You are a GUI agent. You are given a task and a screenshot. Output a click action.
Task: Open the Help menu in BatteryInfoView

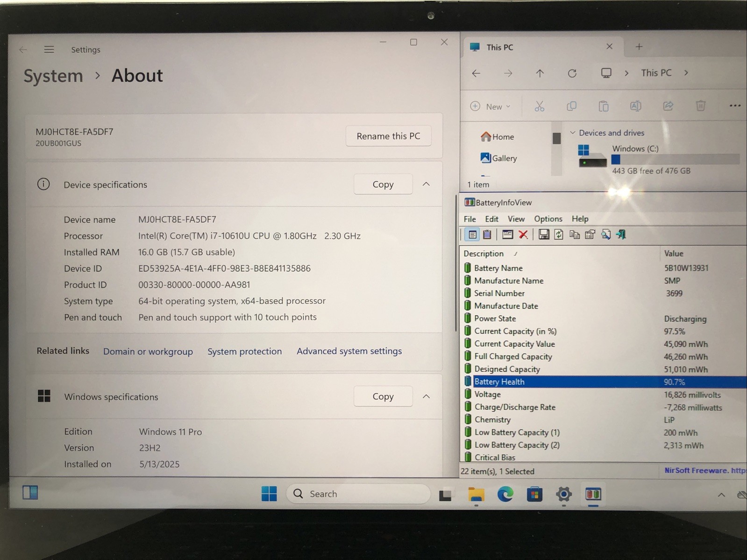[580, 219]
